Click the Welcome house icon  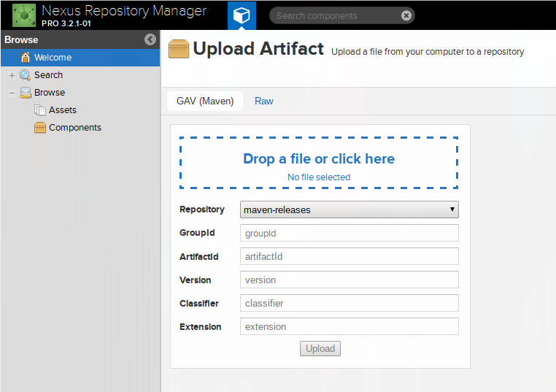[26, 58]
